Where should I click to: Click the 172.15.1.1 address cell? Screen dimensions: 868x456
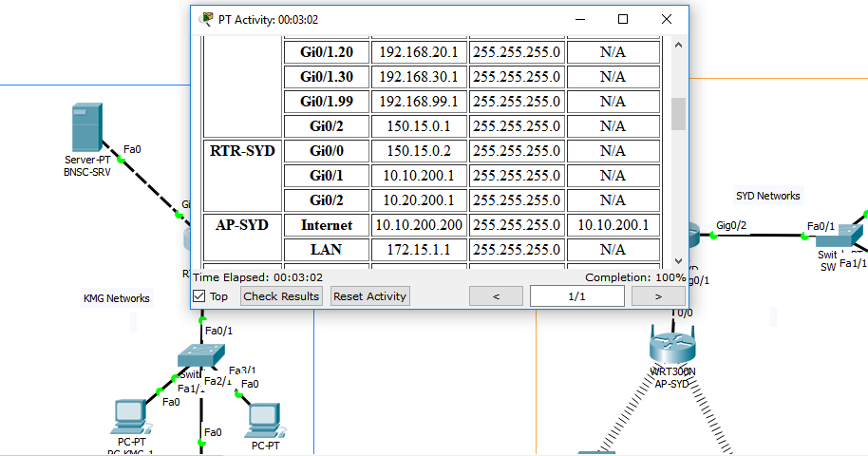click(419, 249)
